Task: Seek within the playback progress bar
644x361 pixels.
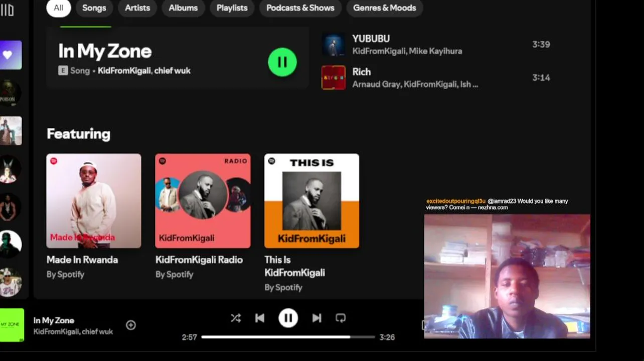Action: (288, 337)
